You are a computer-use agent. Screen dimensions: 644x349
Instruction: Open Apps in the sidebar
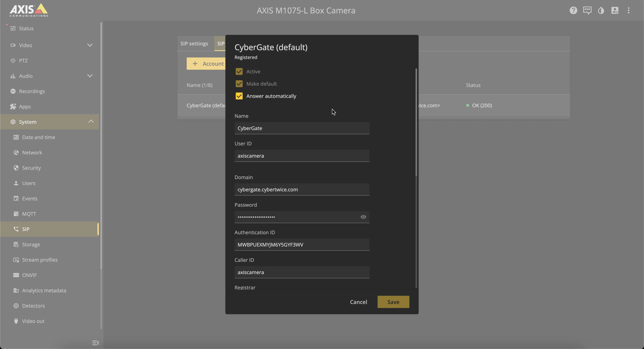[x=49, y=107]
